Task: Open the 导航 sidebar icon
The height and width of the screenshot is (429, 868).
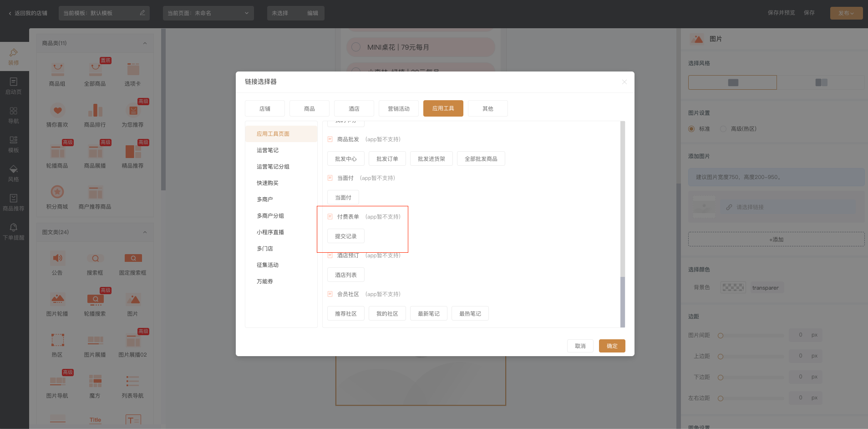Action: coord(14,111)
